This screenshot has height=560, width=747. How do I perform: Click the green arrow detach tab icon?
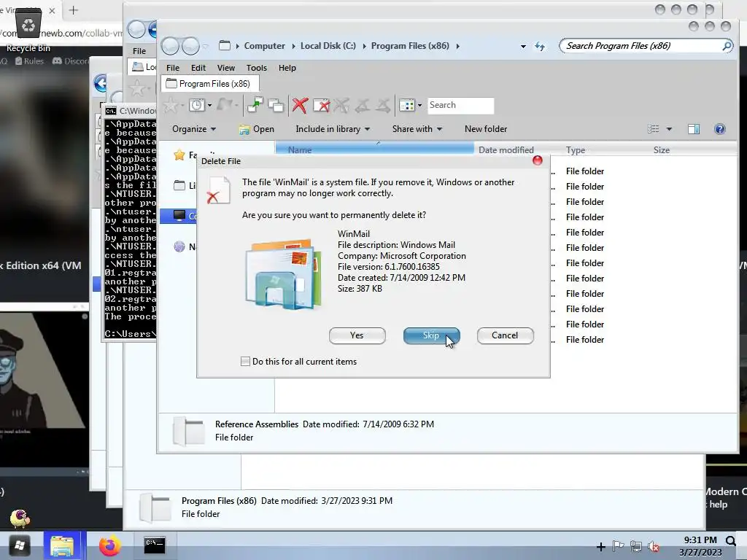pos(255,105)
